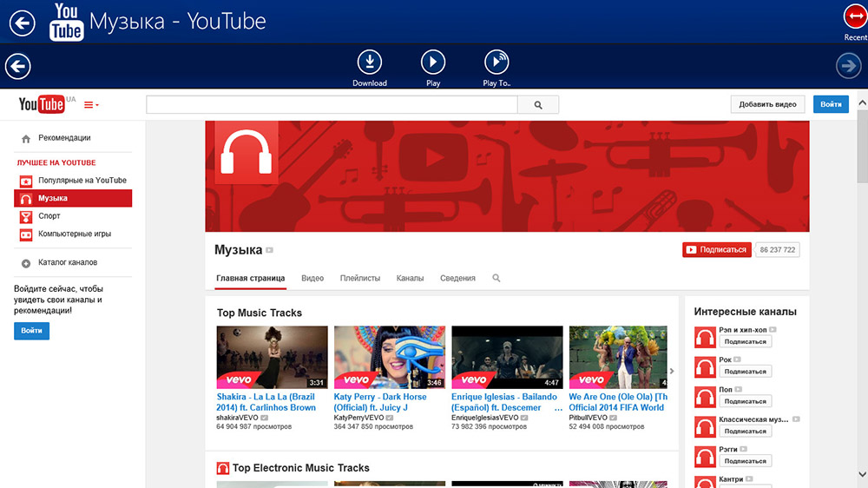Open Shakira - La La La title link

pos(266,402)
